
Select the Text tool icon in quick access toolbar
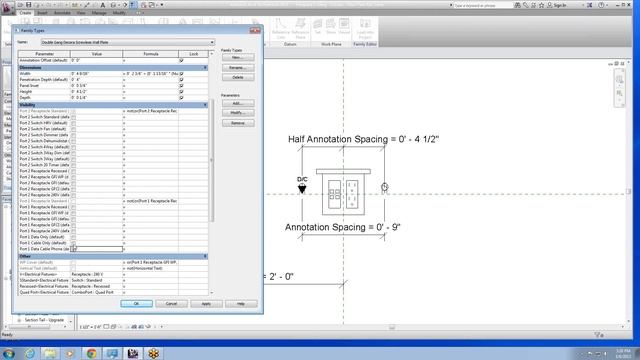[103, 5]
